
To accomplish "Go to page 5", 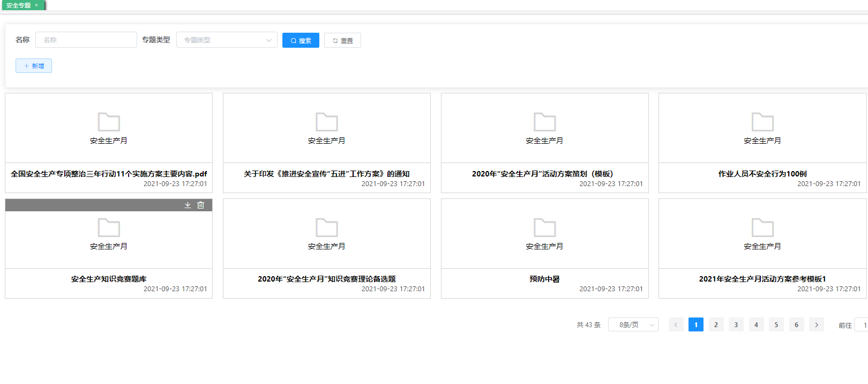I will [776, 324].
